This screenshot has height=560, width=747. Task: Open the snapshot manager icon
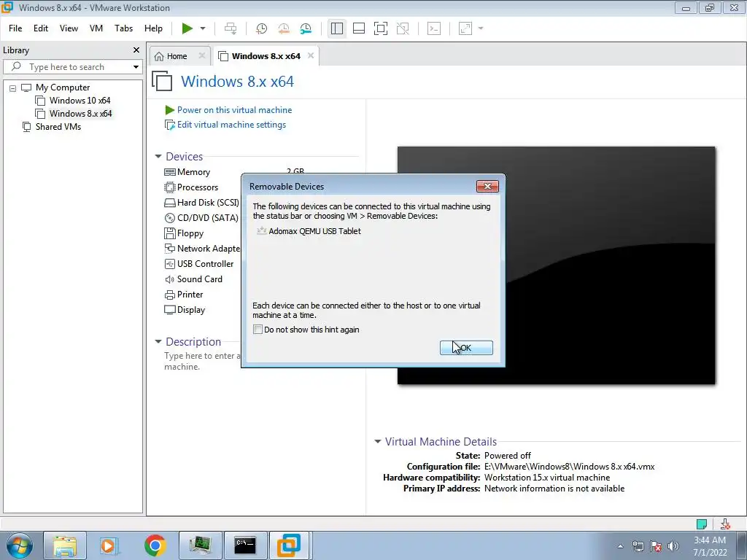(x=306, y=28)
